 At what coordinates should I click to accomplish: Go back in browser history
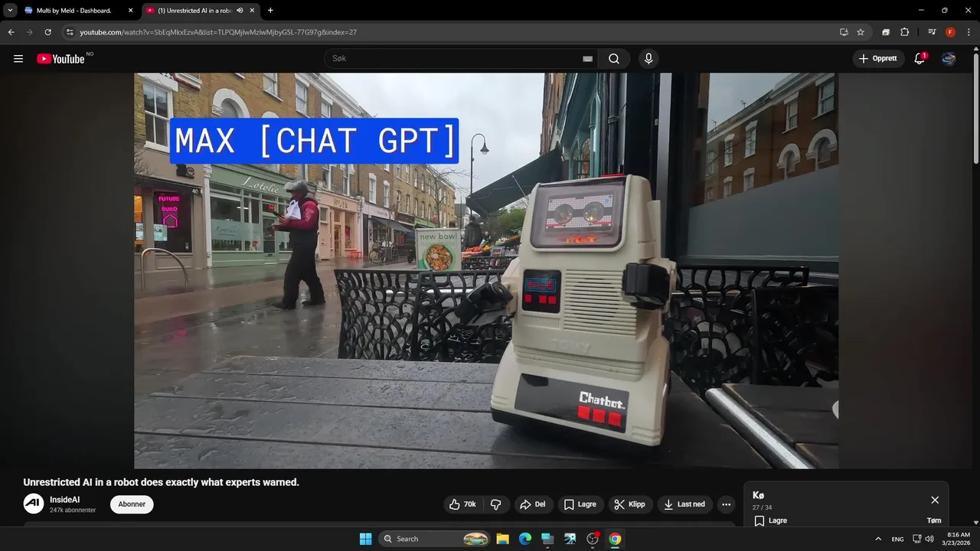(11, 32)
